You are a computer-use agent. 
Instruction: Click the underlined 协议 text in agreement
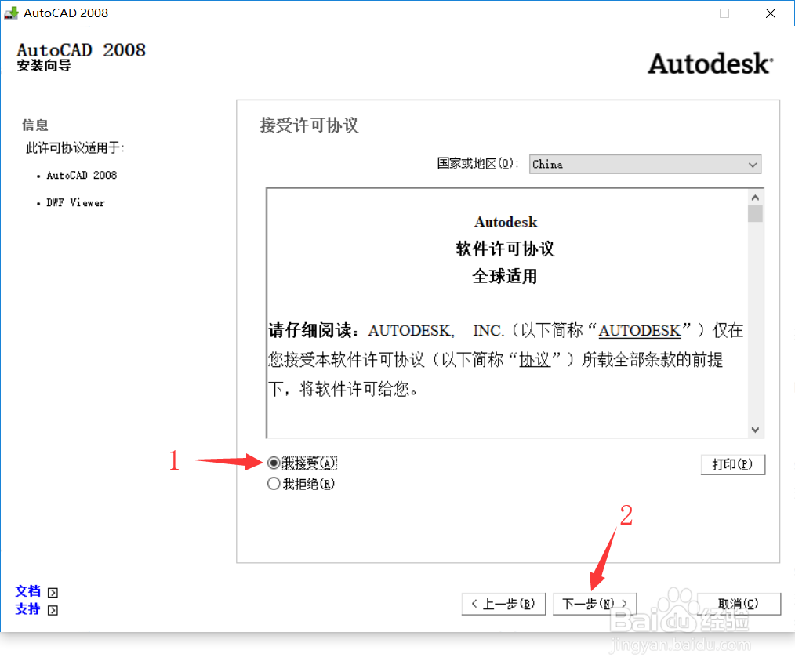(x=535, y=360)
